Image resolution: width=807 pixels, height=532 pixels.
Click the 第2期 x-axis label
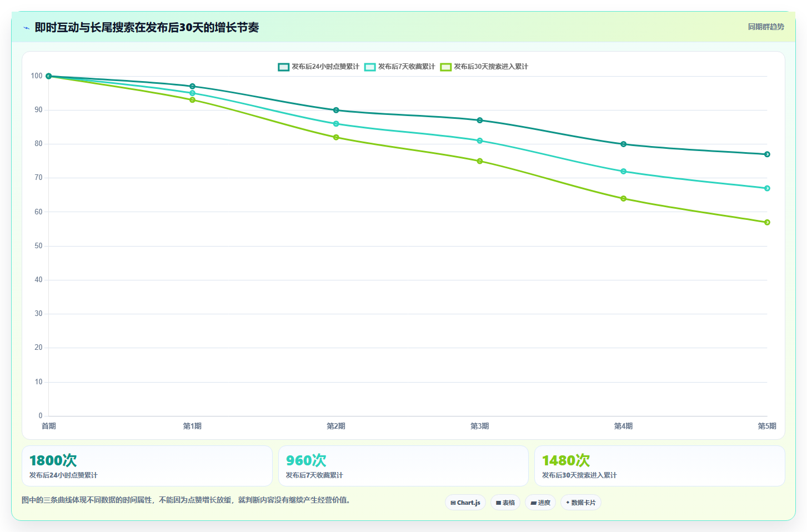click(x=336, y=426)
